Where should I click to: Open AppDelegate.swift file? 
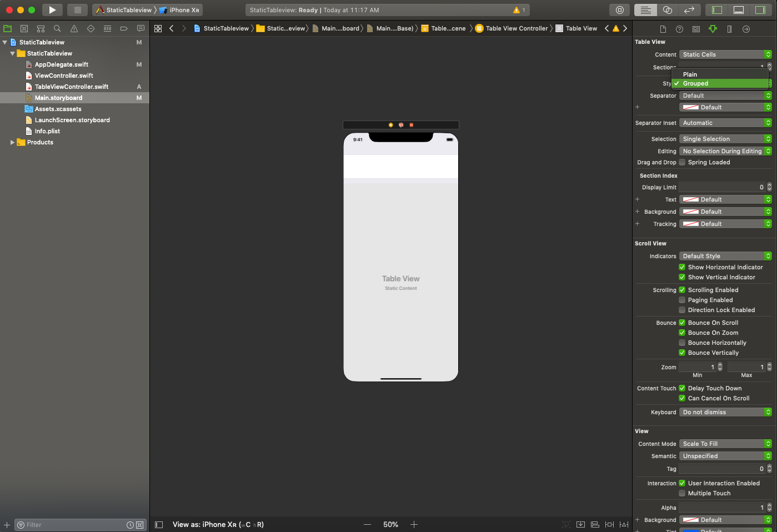(61, 64)
